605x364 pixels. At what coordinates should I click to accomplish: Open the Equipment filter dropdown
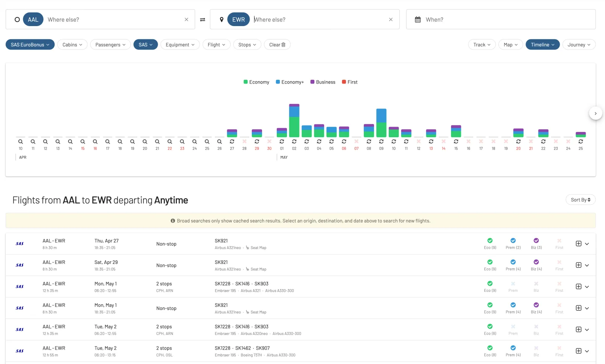pos(180,45)
